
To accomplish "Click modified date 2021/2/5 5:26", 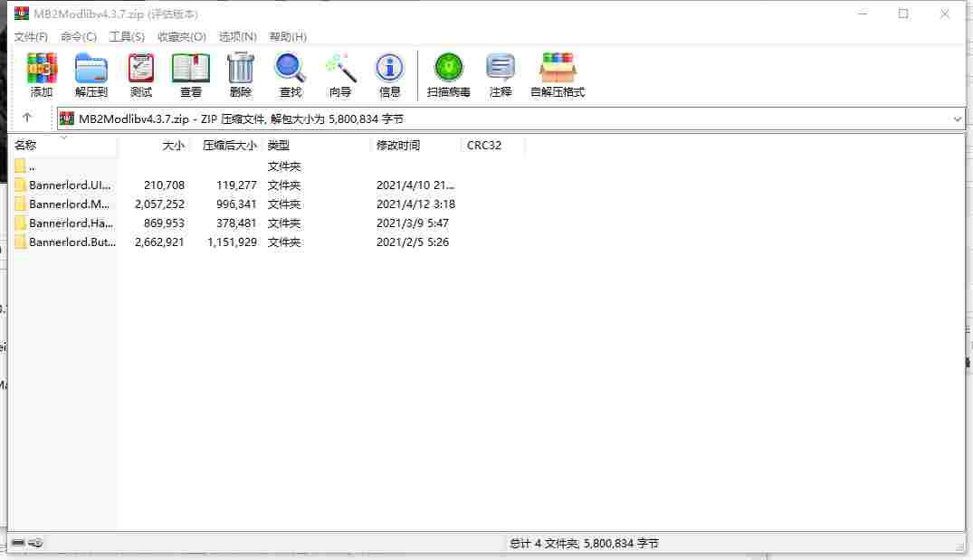I will 413,242.
